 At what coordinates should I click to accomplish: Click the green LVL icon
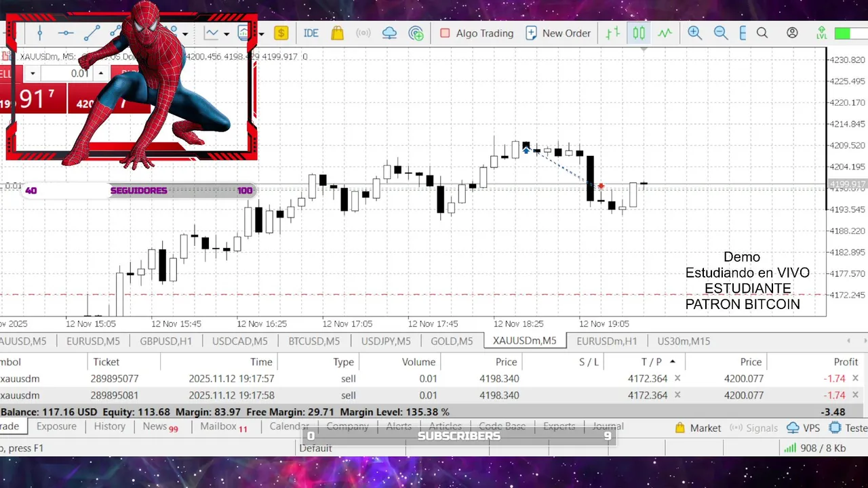821,33
